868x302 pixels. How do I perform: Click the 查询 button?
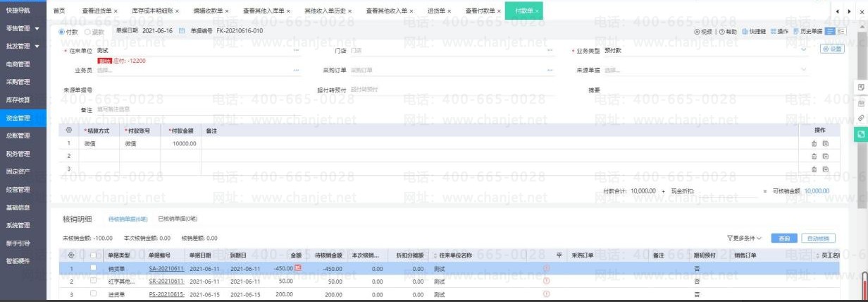[784, 238]
